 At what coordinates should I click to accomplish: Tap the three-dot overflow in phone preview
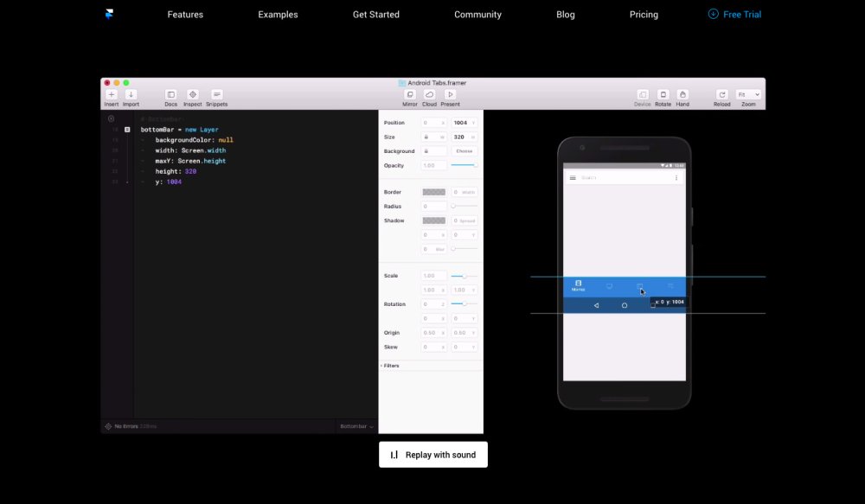click(676, 178)
